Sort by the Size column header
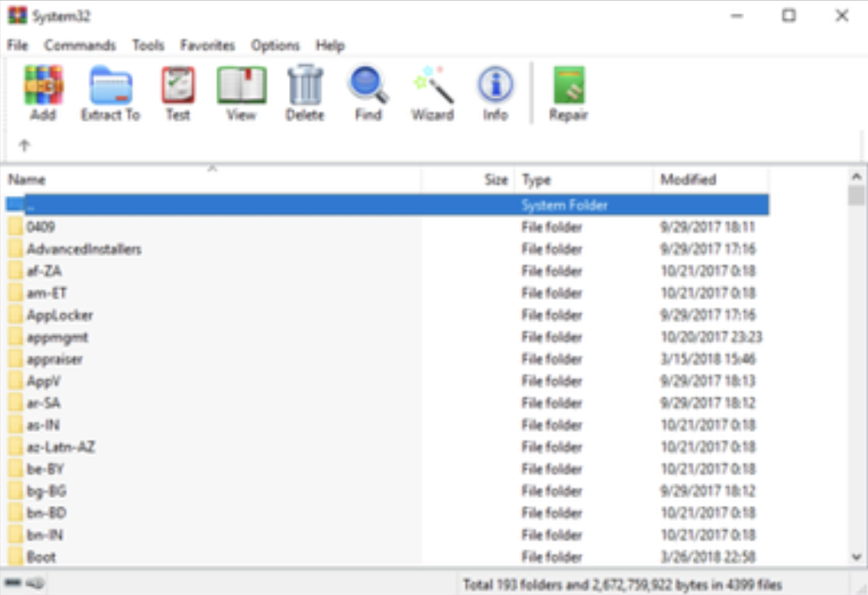This screenshot has height=595, width=868. tap(468, 180)
